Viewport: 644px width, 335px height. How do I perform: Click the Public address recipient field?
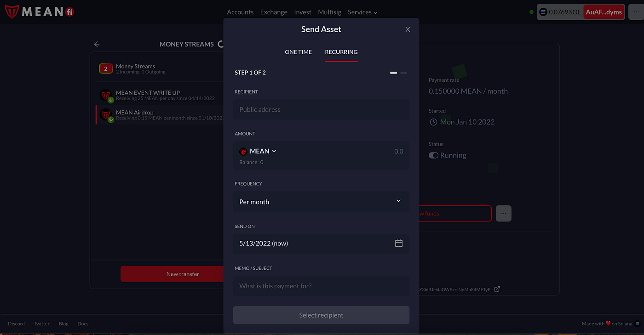[x=321, y=109]
